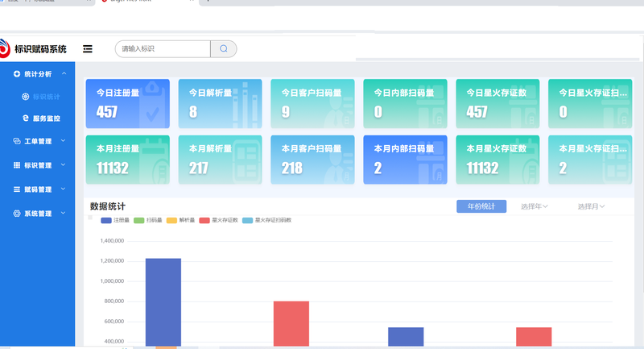Toggle the sidebar collapse hamburger icon

[x=88, y=49]
